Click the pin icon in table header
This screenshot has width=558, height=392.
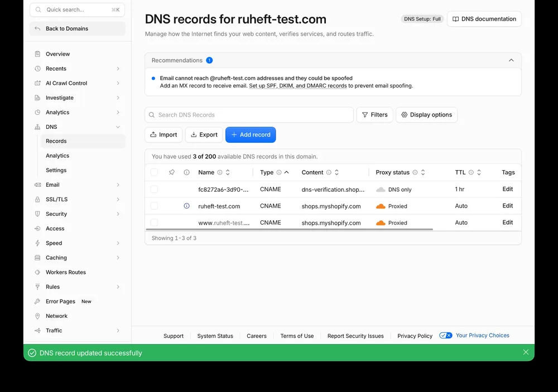coord(172,172)
